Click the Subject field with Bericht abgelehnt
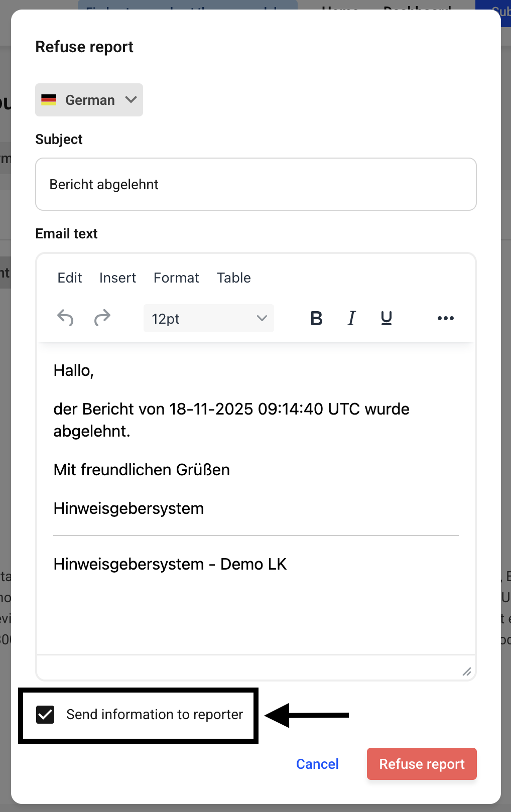This screenshot has width=511, height=812. (x=256, y=185)
